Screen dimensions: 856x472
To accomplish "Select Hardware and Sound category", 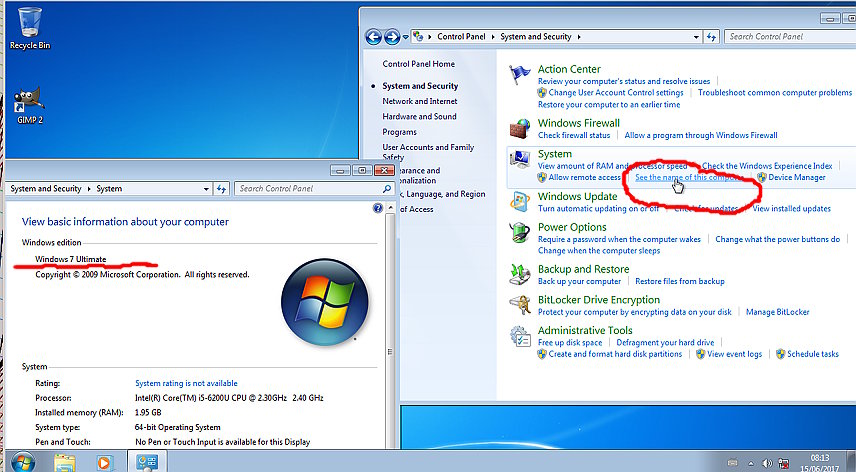I will [419, 116].
